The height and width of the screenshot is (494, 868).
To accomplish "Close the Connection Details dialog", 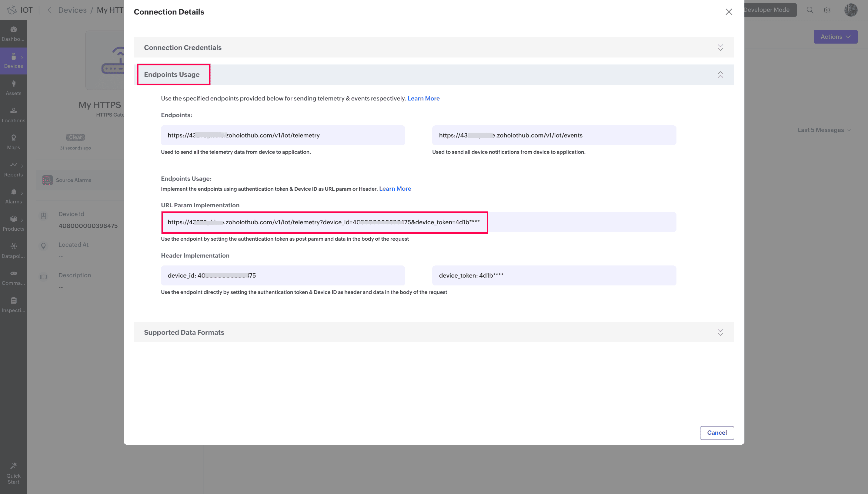I will click(728, 12).
